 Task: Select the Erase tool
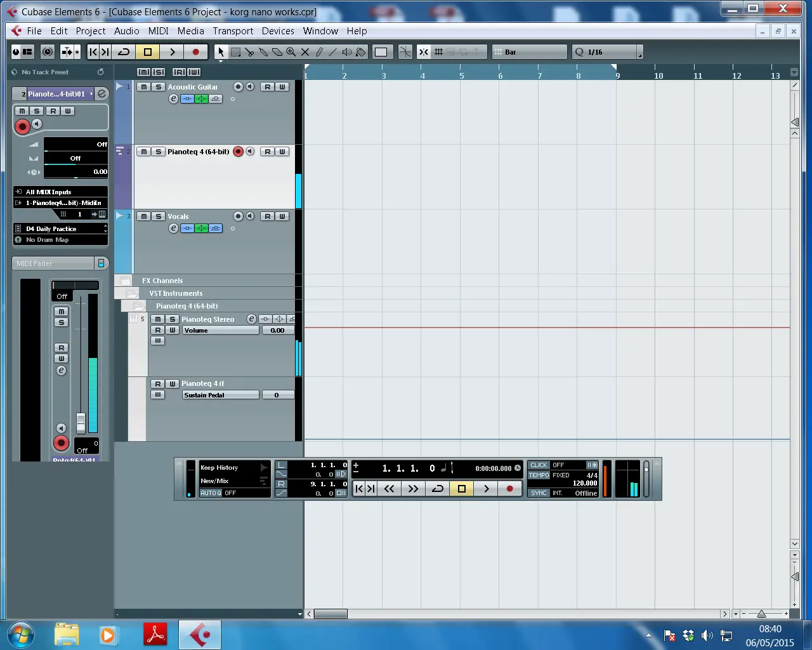tap(277, 52)
